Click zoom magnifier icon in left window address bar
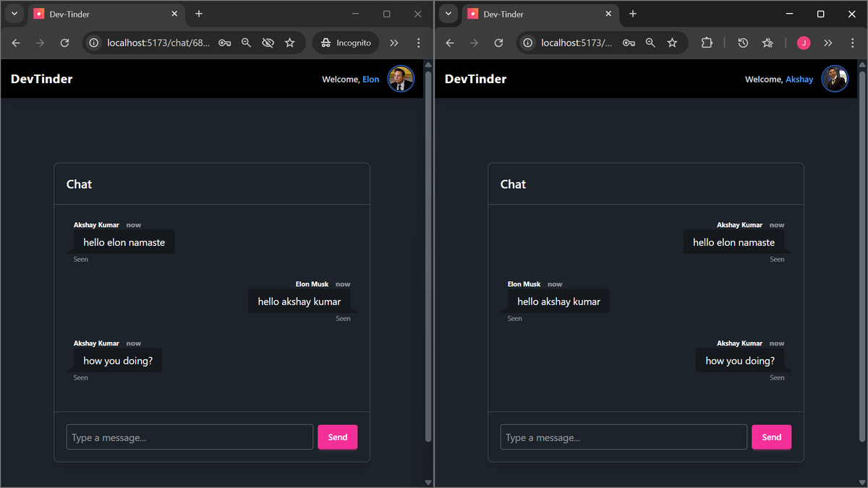 246,43
